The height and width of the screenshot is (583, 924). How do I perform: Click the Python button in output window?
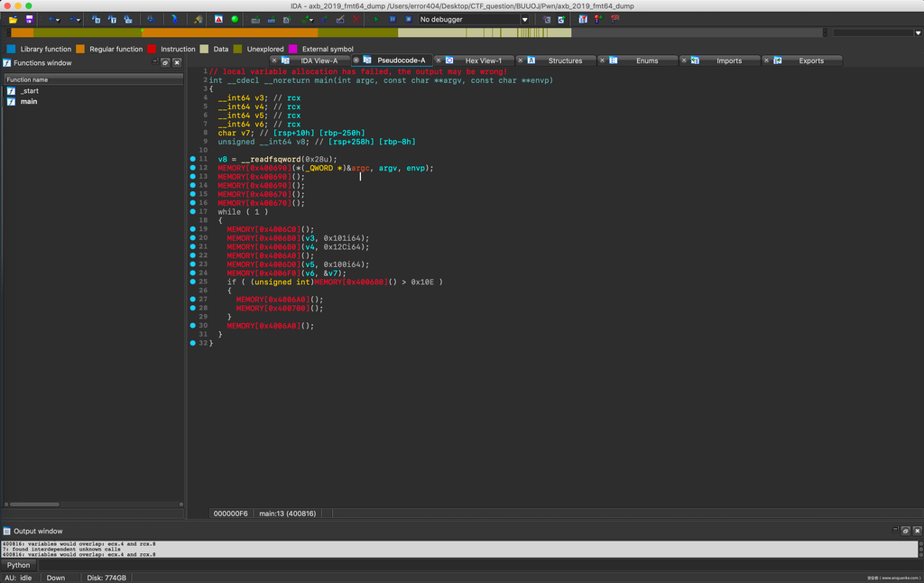pos(18,565)
